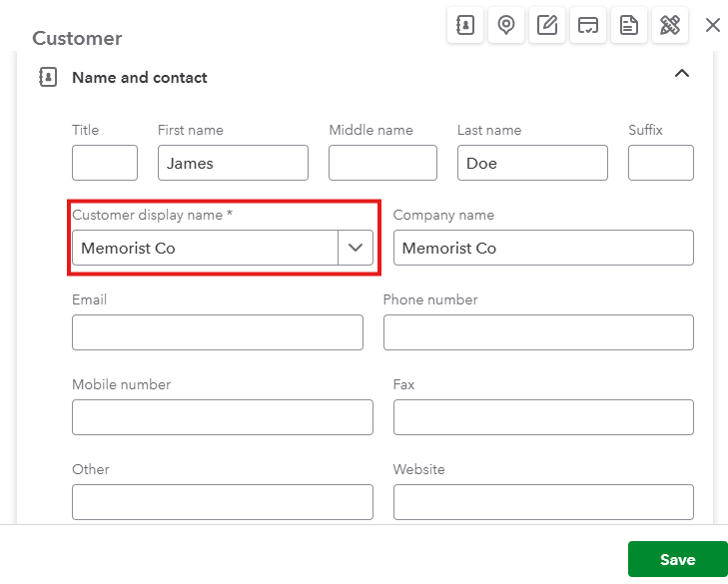Focus the Middle name text box

pyautogui.click(x=382, y=163)
